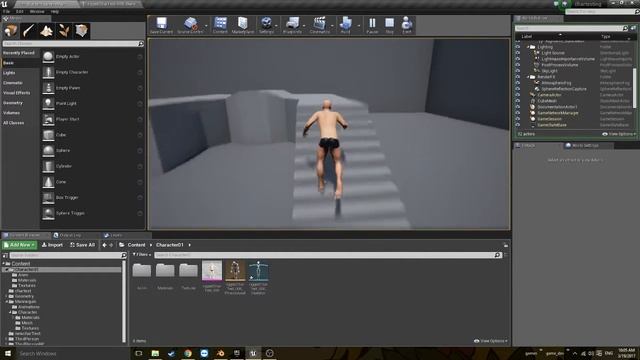Click Content in the breadcrumb path

(x=136, y=245)
